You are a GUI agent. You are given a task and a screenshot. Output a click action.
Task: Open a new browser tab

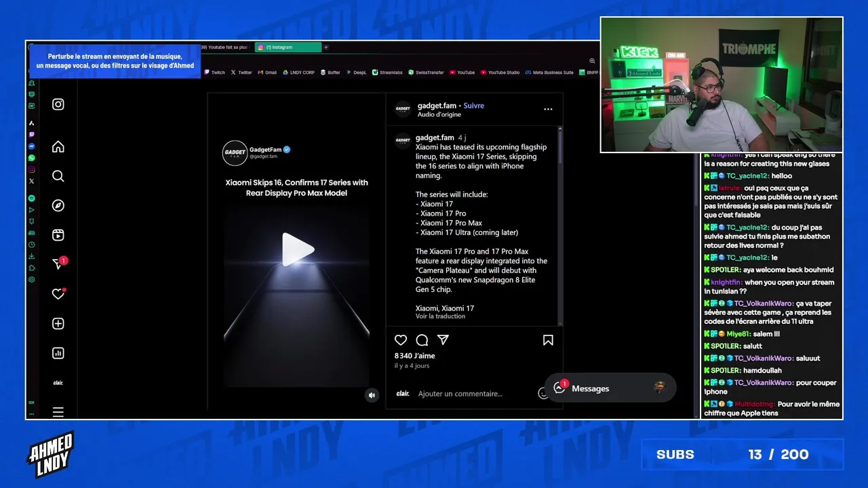(325, 47)
